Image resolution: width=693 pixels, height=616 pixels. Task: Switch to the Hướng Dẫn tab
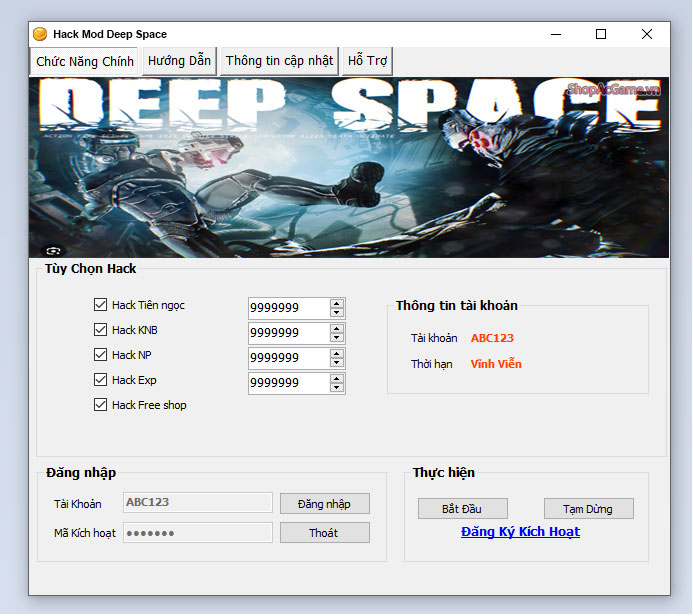(x=179, y=61)
